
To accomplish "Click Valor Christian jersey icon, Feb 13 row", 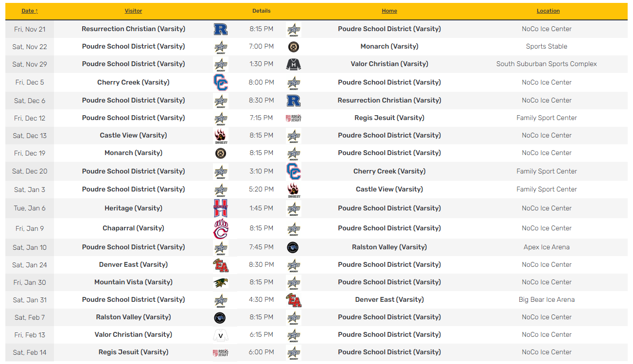I will pos(221,335).
